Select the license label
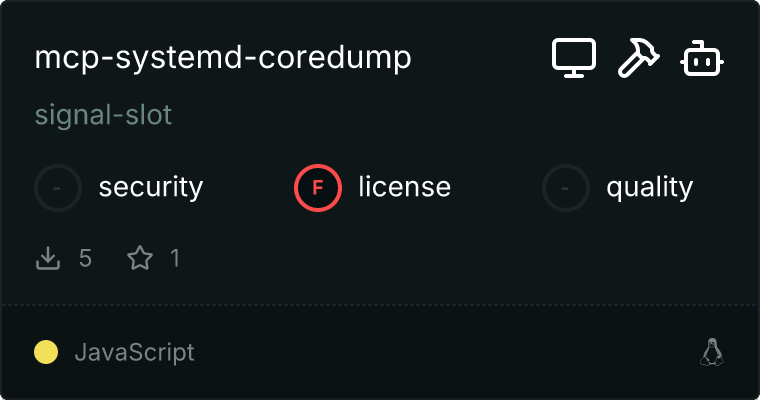This screenshot has height=400, width=760. click(404, 187)
